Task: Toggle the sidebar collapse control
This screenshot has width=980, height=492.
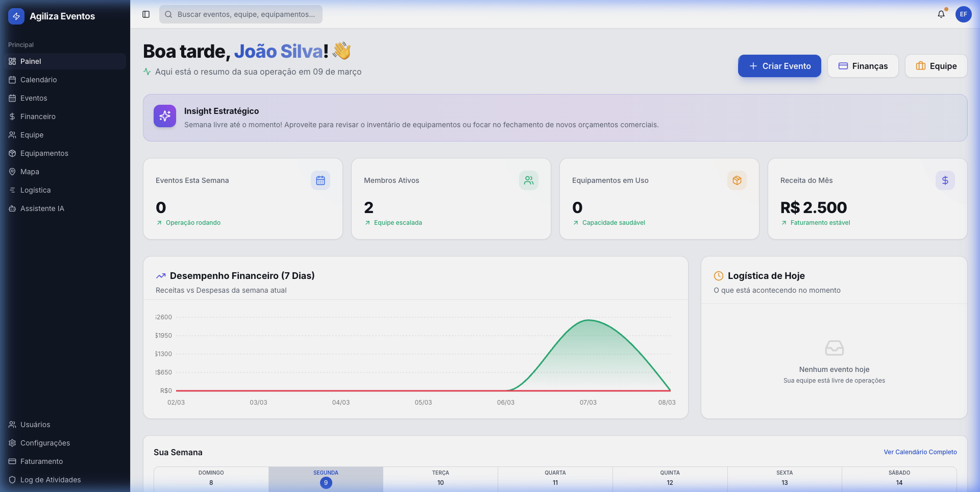Action: click(146, 14)
